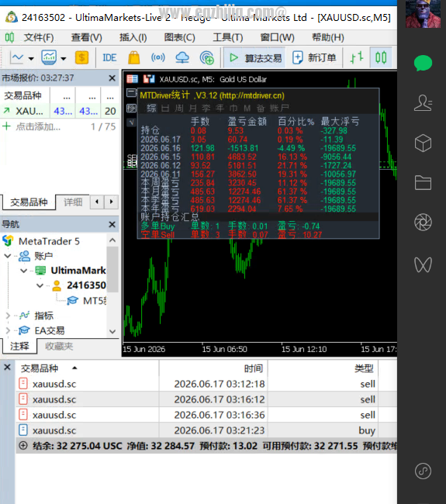Open the 工具(T) menu
The image size is (446, 504).
(228, 38)
